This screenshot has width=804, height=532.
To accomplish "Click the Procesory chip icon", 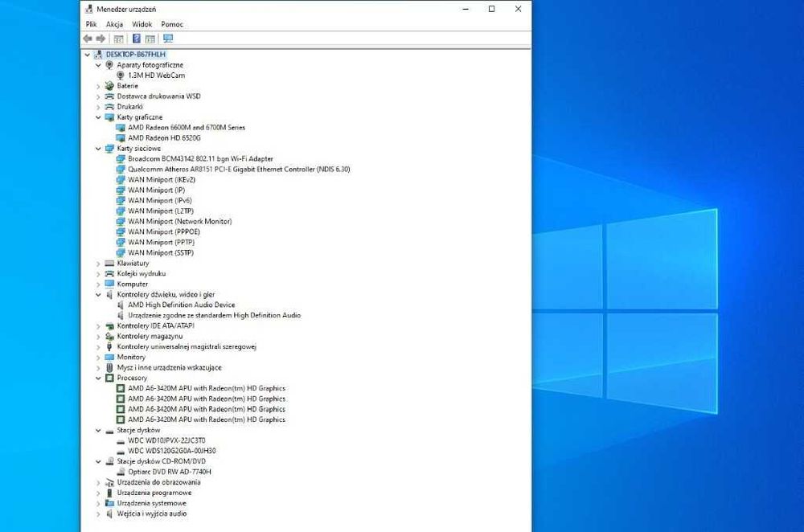I will coord(109,378).
